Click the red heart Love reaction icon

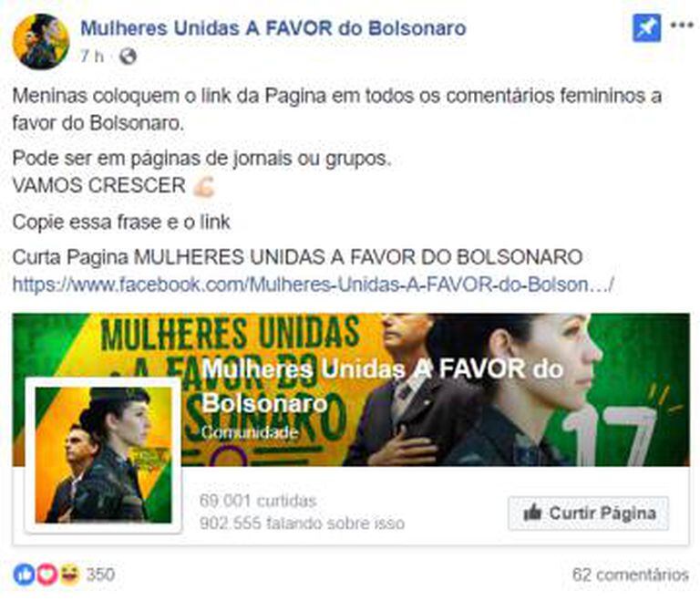pyautogui.click(x=46, y=575)
